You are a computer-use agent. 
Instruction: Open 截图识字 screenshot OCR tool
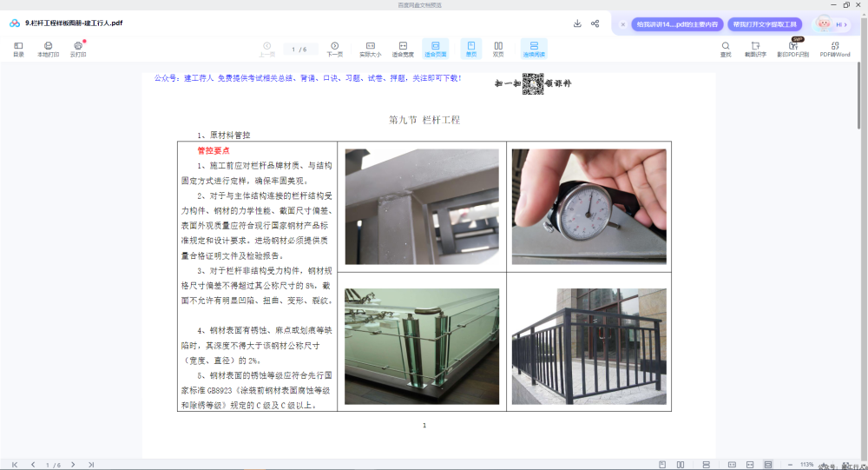coord(755,49)
